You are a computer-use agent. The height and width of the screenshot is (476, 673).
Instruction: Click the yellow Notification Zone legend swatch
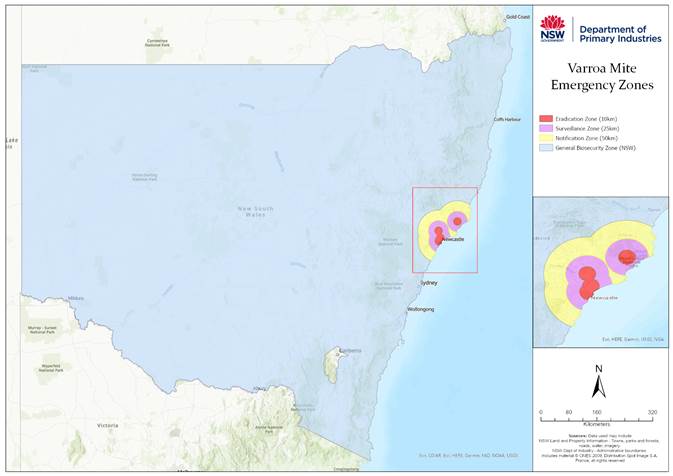[546, 139]
